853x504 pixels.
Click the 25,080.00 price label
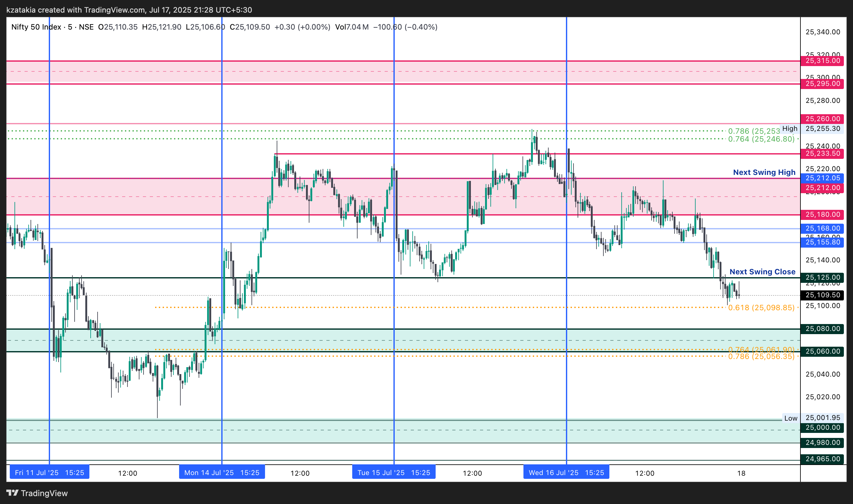(x=822, y=329)
